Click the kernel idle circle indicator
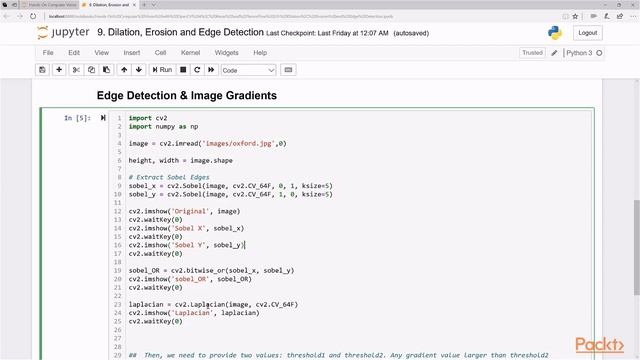This screenshot has height=360, width=640. tap(599, 53)
